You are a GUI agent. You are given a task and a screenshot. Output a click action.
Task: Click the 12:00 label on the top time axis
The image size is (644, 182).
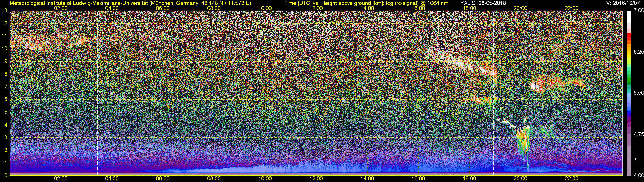tap(316, 8)
